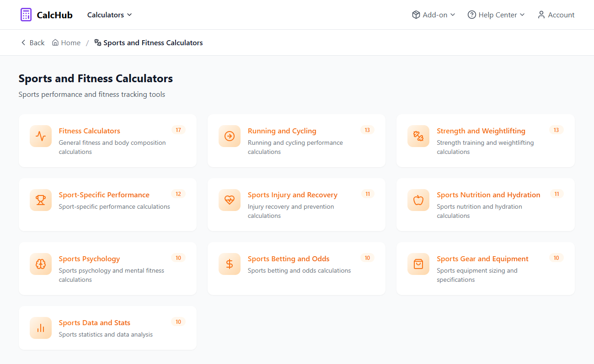
Task: Click the Add-on box icon
Action: pyautogui.click(x=416, y=15)
